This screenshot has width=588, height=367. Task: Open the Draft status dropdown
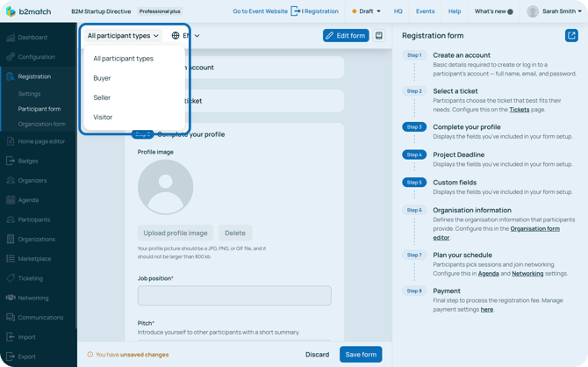pyautogui.click(x=366, y=11)
